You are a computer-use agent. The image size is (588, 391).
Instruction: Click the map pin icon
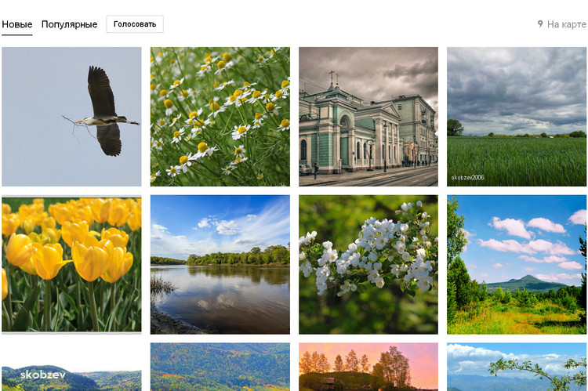coord(540,24)
